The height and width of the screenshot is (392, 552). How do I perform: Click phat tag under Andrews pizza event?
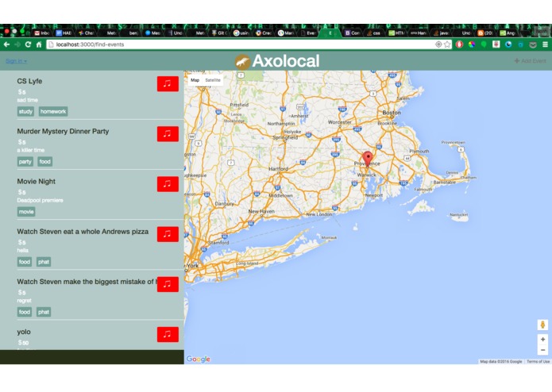point(44,262)
